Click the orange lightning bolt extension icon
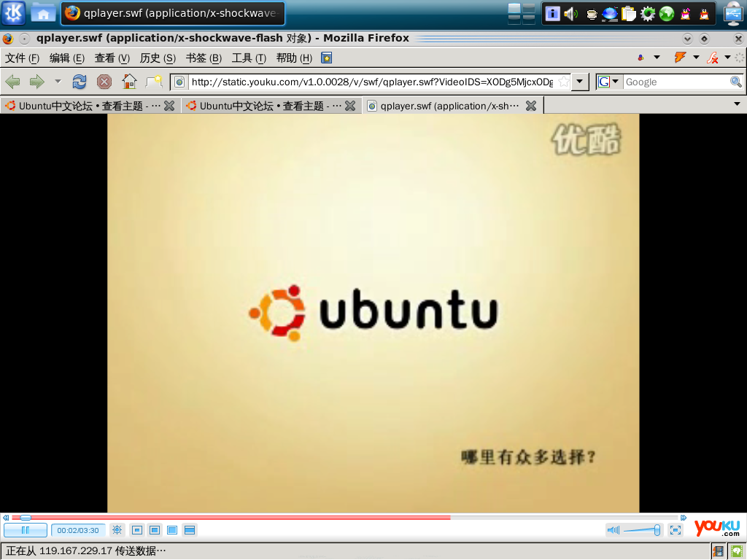The width and height of the screenshot is (747, 560). 681,58
